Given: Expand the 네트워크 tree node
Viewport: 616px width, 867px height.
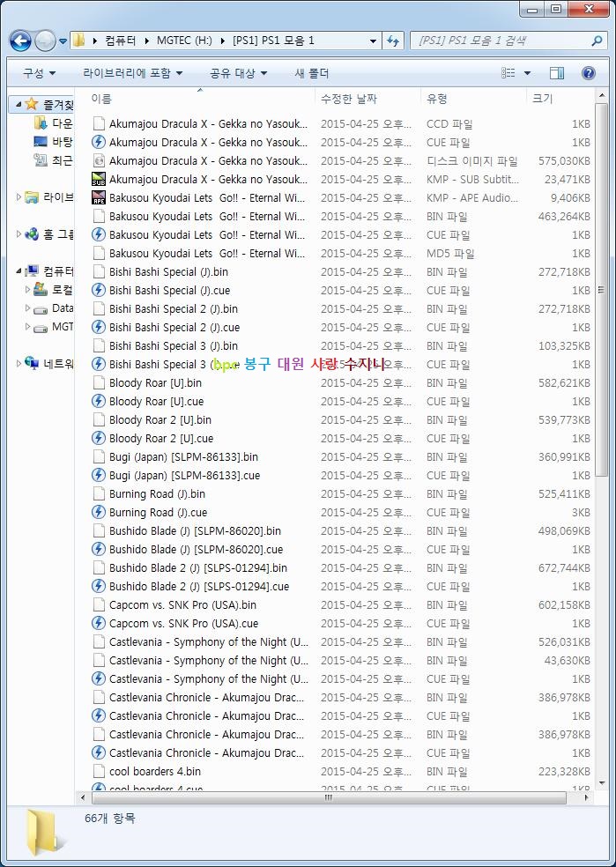Looking at the screenshot, I should [x=19, y=363].
